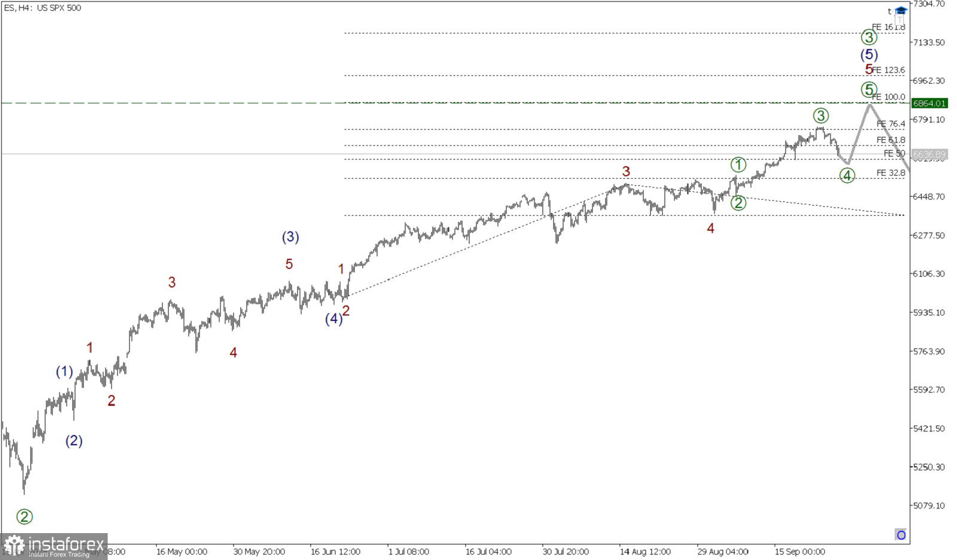Viewport: 957px width, 560px height.
Task: Select the blue (4) wave label
Action: pyautogui.click(x=334, y=319)
